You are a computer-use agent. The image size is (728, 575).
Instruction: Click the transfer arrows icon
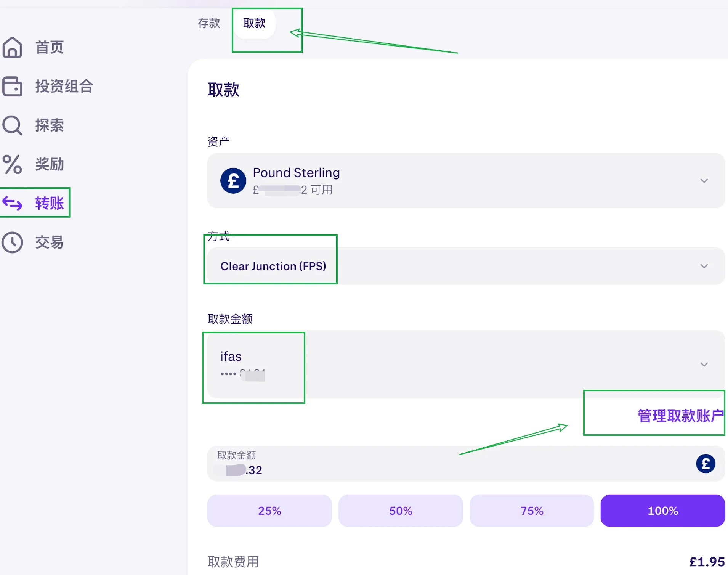tap(13, 203)
